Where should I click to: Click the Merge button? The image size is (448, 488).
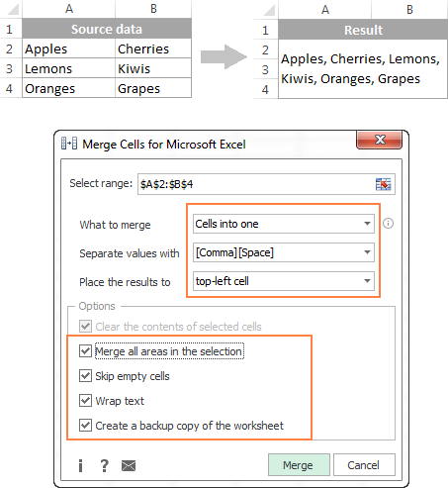pyautogui.click(x=299, y=464)
